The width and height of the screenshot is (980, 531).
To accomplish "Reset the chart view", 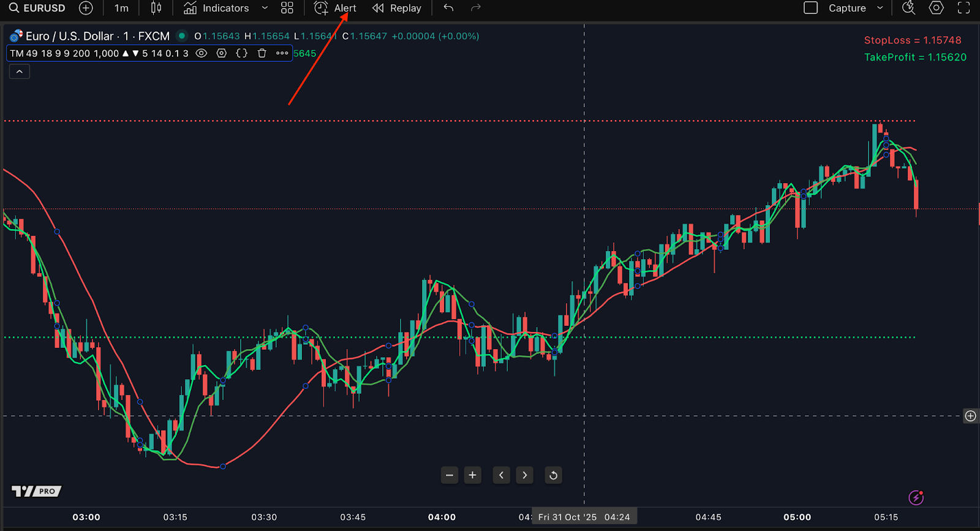I will [553, 475].
